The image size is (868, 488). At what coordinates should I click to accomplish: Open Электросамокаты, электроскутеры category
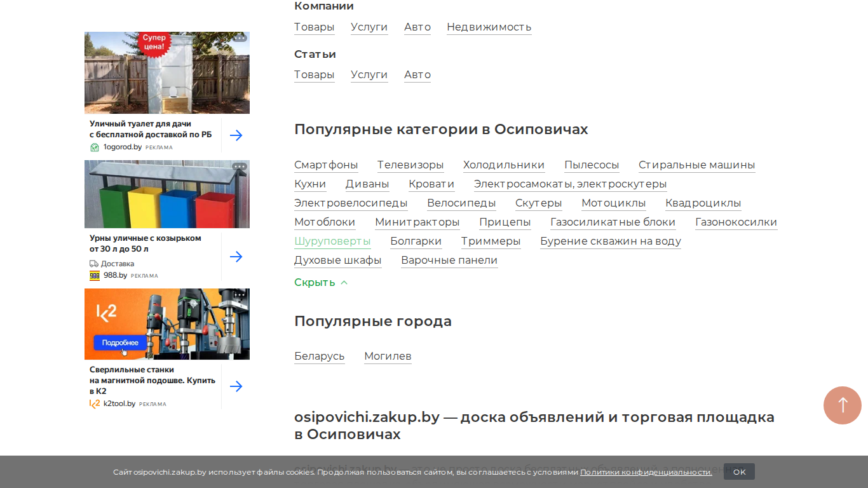click(570, 184)
